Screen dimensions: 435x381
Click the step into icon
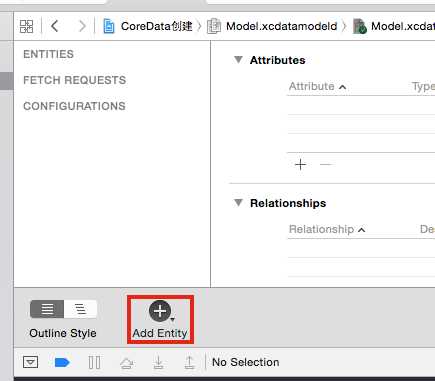click(x=159, y=362)
